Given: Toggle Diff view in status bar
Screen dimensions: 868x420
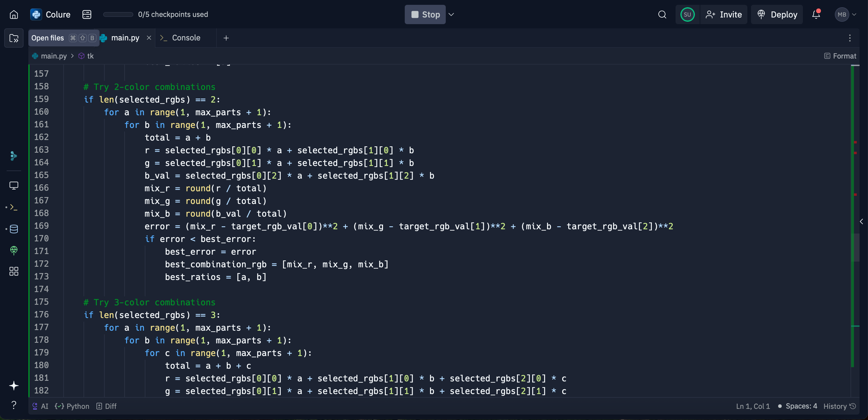Looking at the screenshot, I should click(x=106, y=406).
